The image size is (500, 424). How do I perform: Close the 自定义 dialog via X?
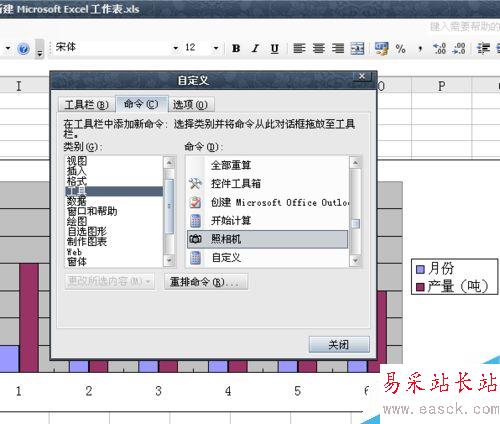pyautogui.click(x=362, y=76)
